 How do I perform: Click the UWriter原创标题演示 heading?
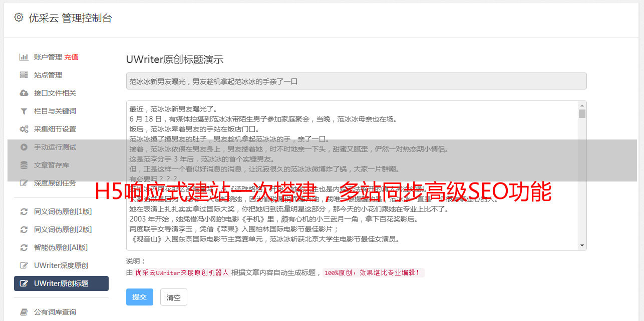pos(175,59)
